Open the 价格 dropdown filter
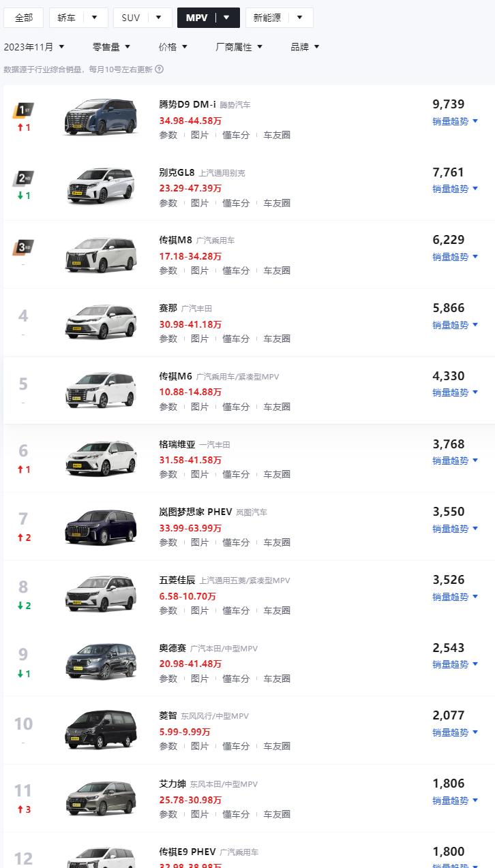Image resolution: width=495 pixels, height=868 pixels. [172, 47]
